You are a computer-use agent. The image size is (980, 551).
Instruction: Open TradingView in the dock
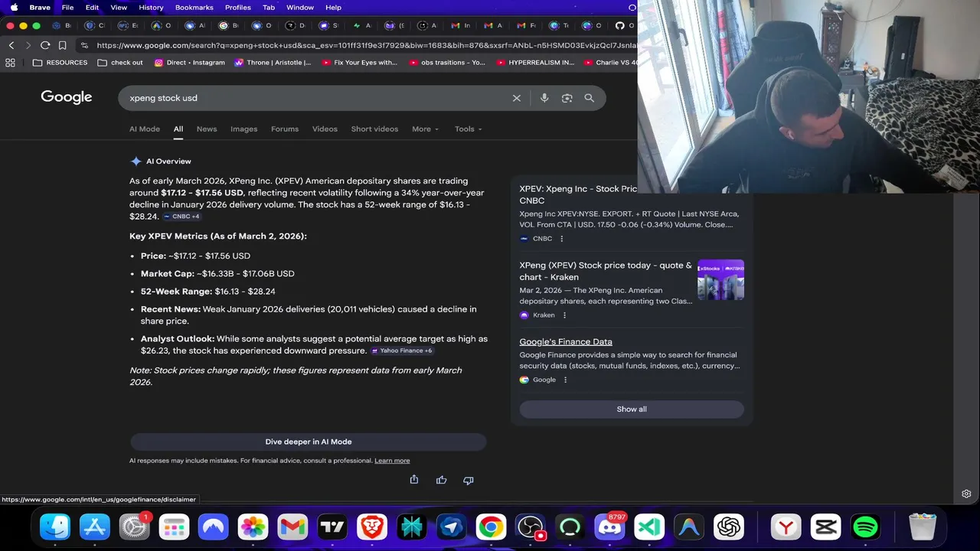pos(332,527)
